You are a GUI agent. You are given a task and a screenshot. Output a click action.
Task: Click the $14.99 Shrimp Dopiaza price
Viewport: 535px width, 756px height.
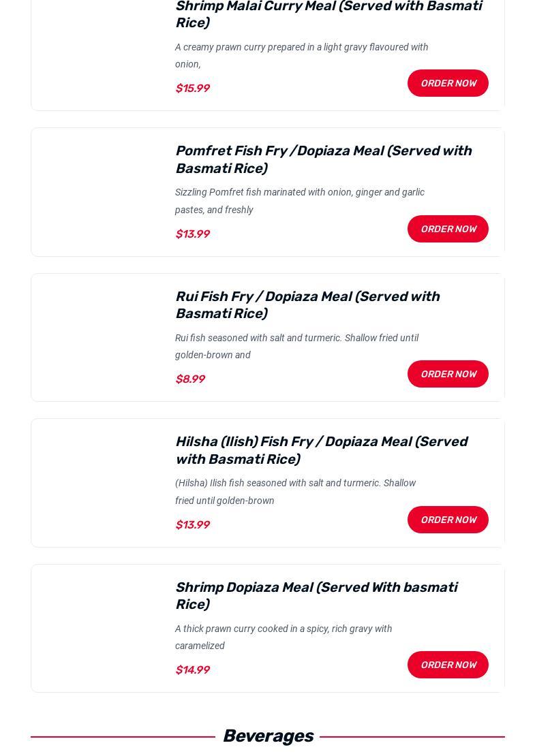click(192, 670)
